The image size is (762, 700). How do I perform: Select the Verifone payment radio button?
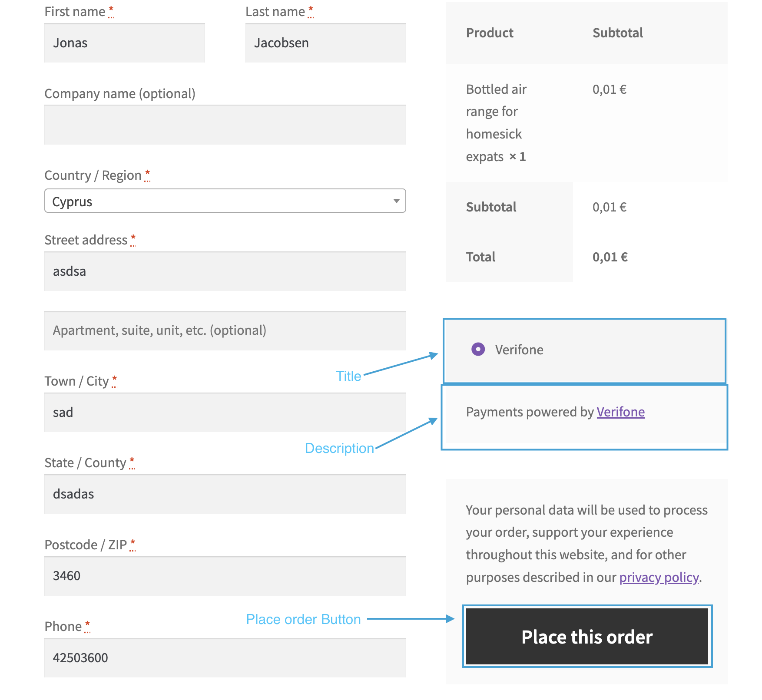[x=478, y=349]
